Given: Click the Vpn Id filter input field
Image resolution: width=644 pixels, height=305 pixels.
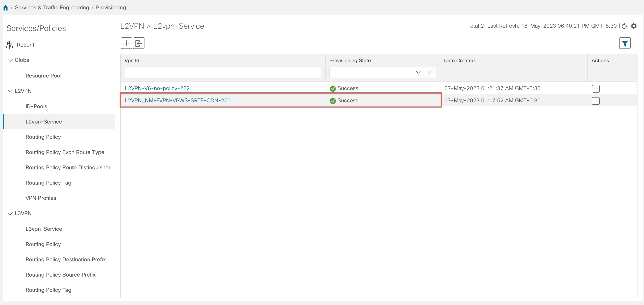Looking at the screenshot, I should pyautogui.click(x=223, y=73).
